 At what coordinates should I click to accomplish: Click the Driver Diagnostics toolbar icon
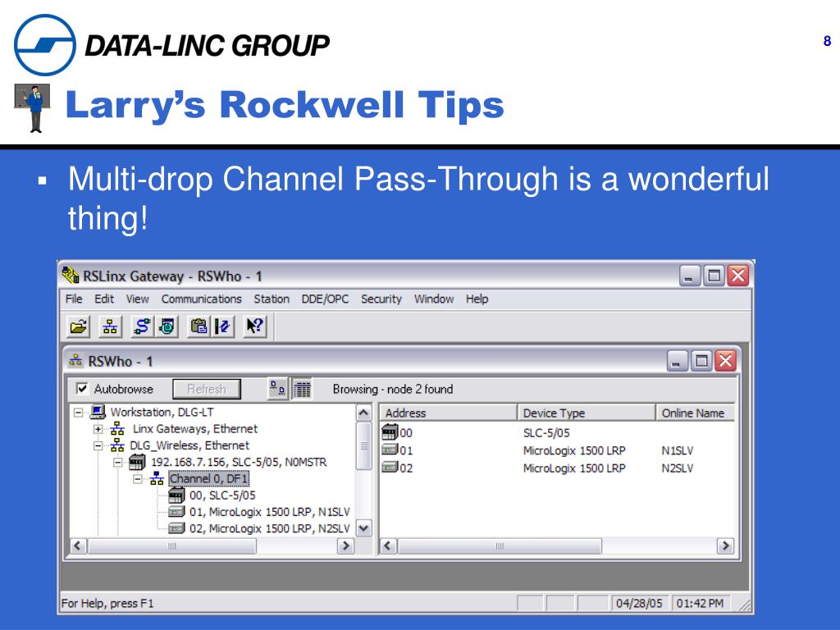pos(167,326)
